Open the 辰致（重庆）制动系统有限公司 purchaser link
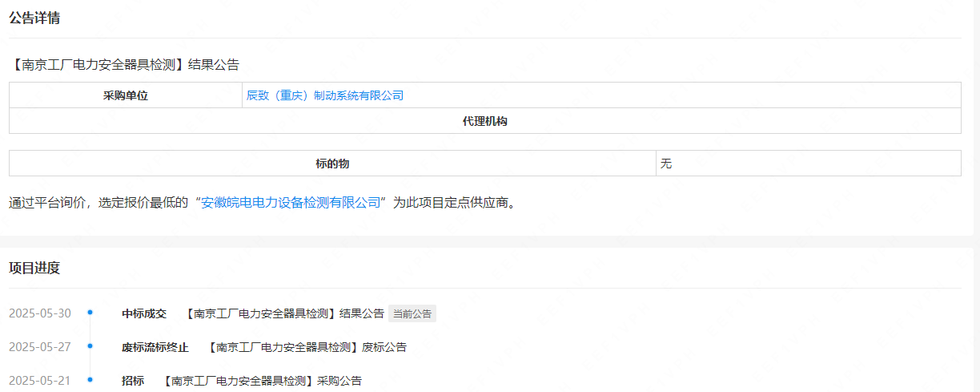This screenshot has height=392, width=980. pos(324,95)
